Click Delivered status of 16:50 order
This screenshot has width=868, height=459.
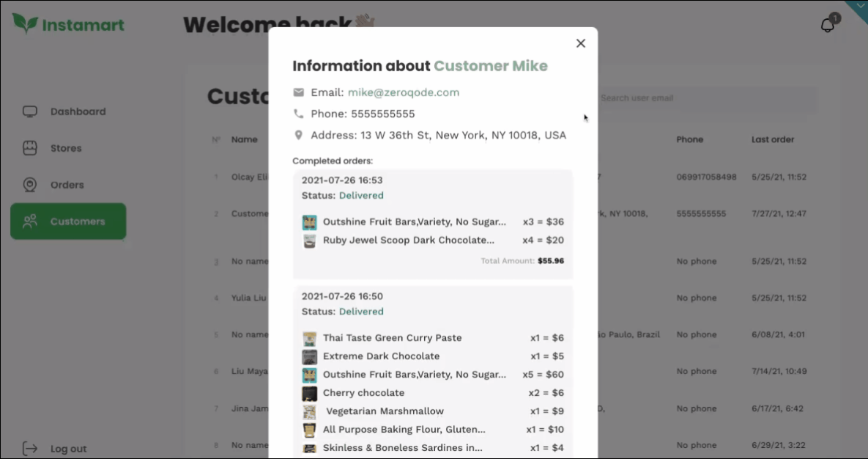[x=361, y=311]
